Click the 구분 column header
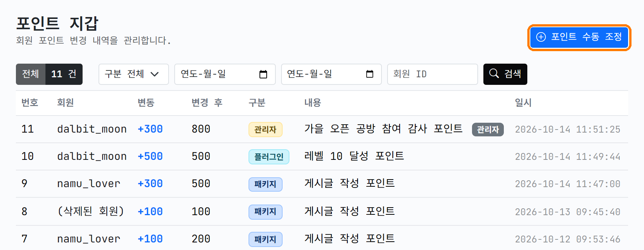Image resolution: width=644 pixels, height=250 pixels. (x=257, y=103)
